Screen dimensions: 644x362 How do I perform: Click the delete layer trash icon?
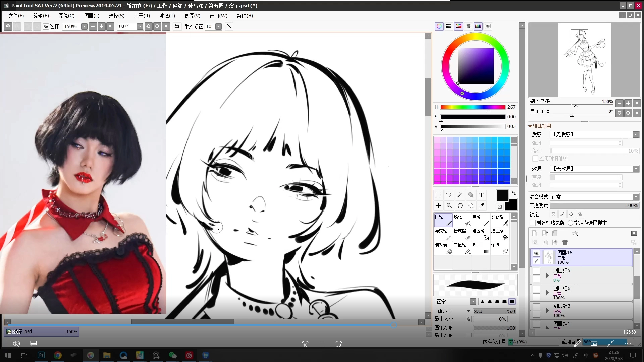coord(565,242)
